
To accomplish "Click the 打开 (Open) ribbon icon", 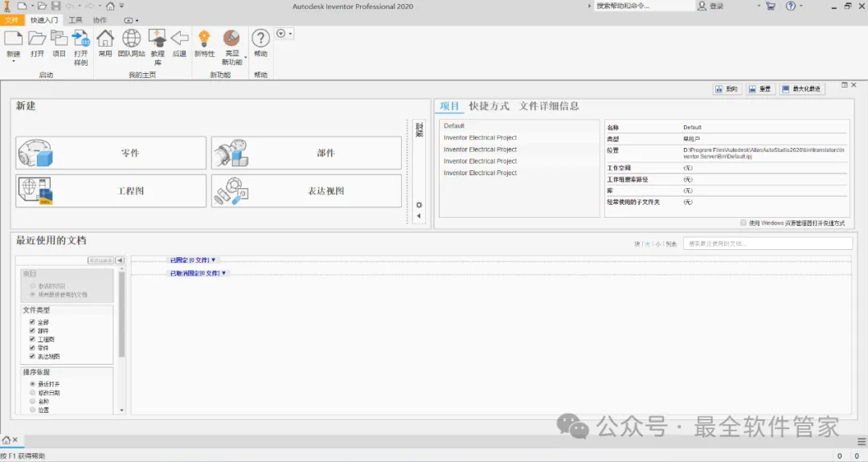I will pos(37,39).
